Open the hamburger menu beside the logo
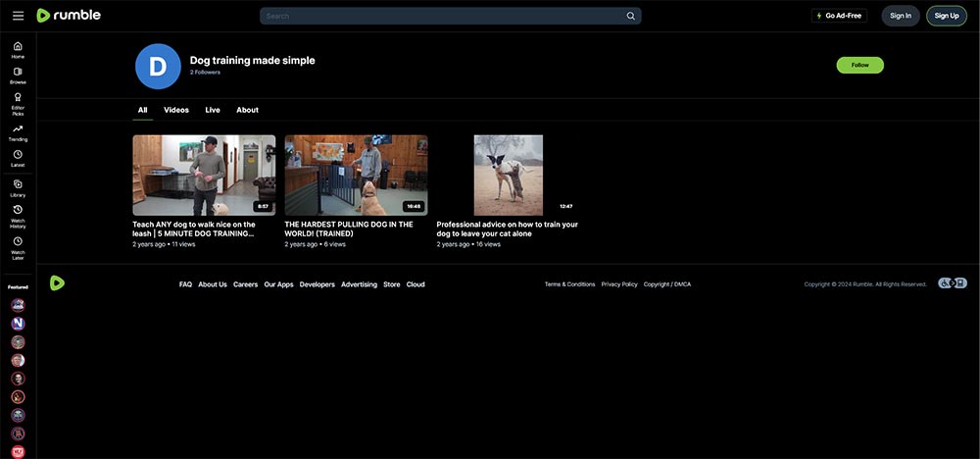980x459 pixels. 18,16
